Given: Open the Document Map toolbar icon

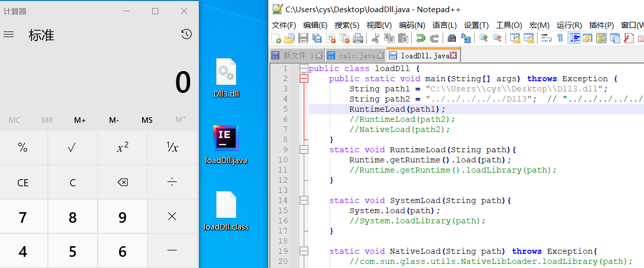Looking at the screenshot, I should (x=601, y=38).
